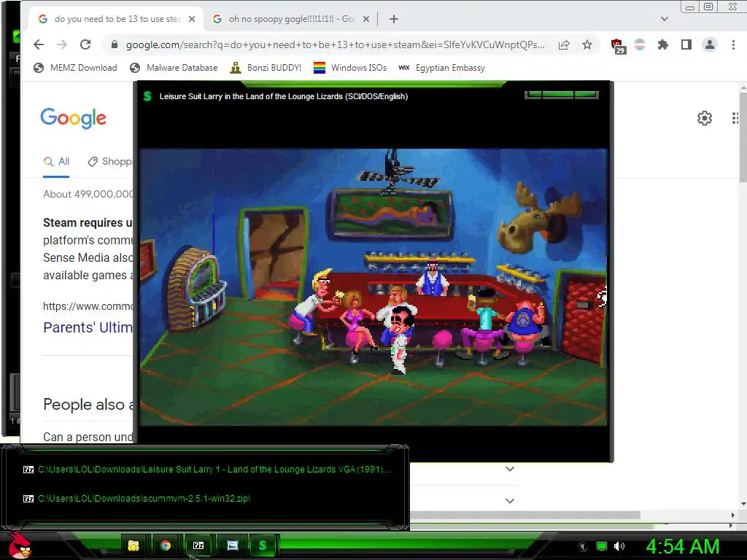
Task: Switch to Chrome taskbar button
Action: pos(166,545)
